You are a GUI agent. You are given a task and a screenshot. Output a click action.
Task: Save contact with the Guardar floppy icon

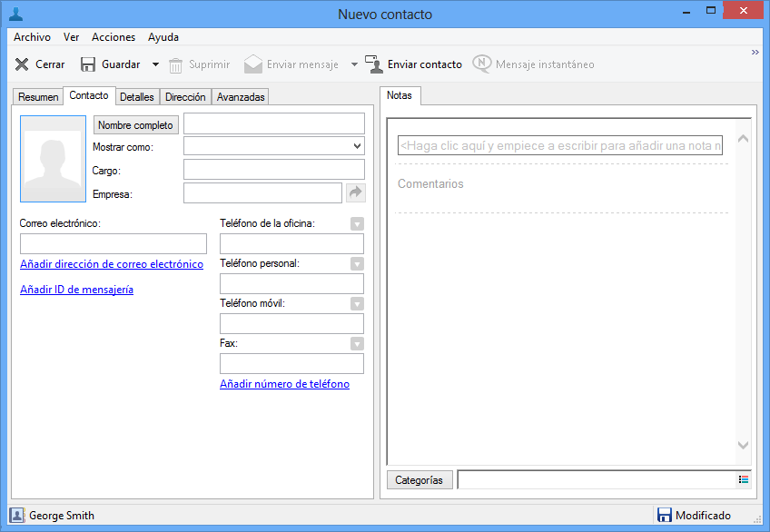coord(88,64)
